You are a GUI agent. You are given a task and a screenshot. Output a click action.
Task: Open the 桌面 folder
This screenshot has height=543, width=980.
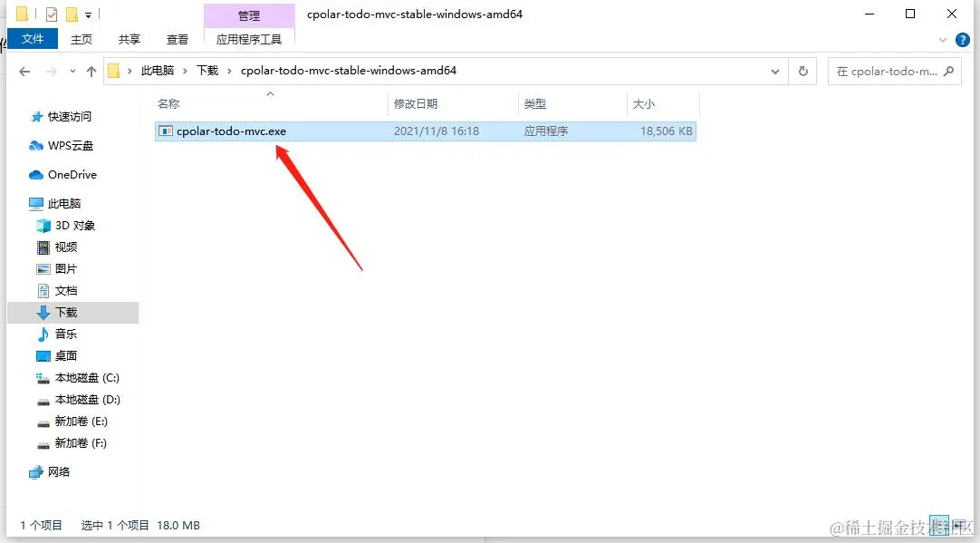(x=65, y=356)
